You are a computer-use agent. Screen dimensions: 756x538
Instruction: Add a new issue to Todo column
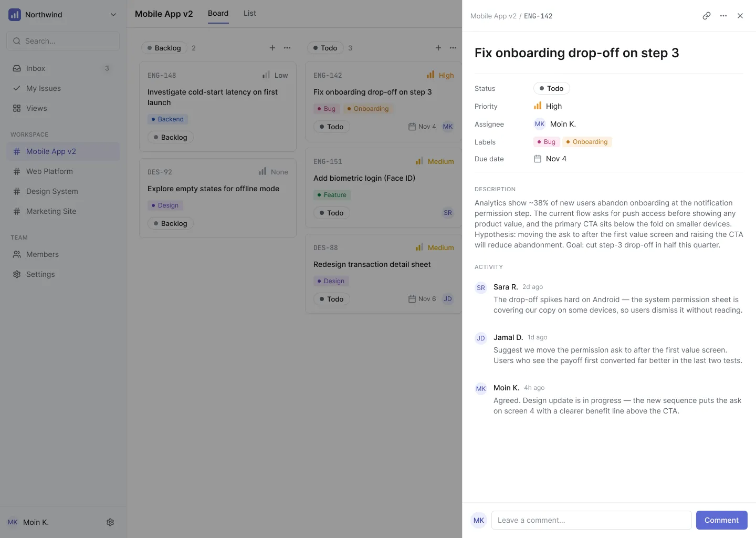coord(438,48)
